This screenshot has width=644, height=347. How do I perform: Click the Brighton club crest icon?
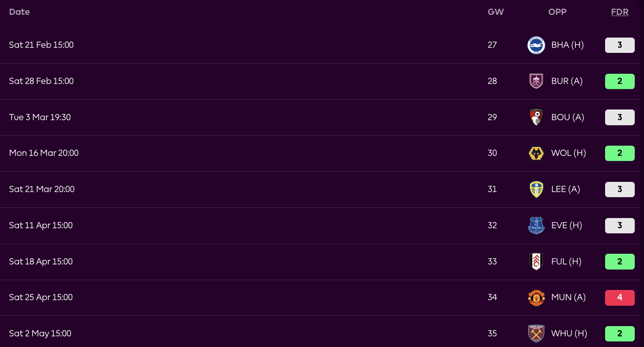point(536,45)
